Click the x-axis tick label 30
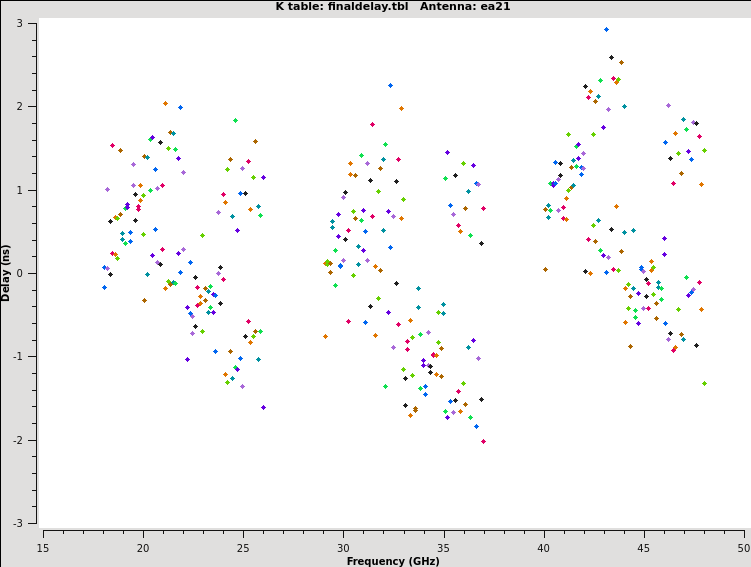The height and width of the screenshot is (567, 751). point(343,548)
